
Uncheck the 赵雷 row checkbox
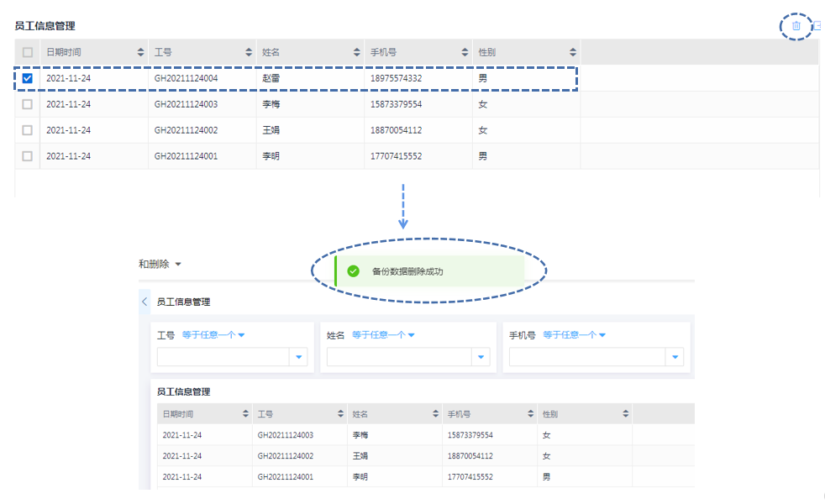click(x=28, y=79)
